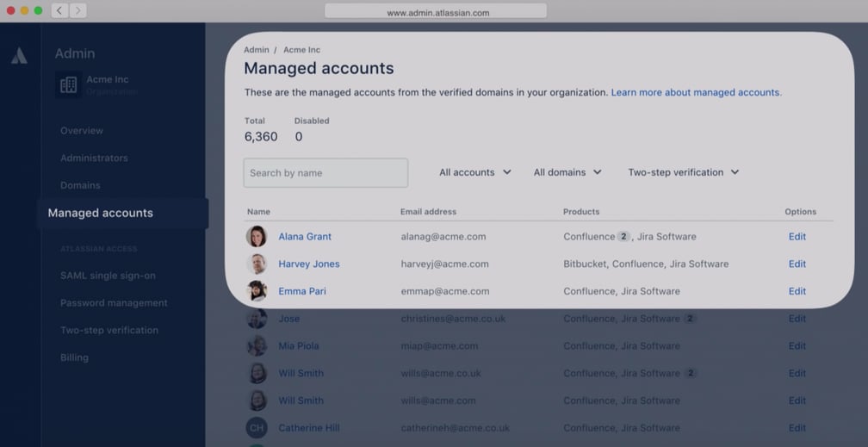
Task: Edit Harvey Jones's account
Action: 797,264
